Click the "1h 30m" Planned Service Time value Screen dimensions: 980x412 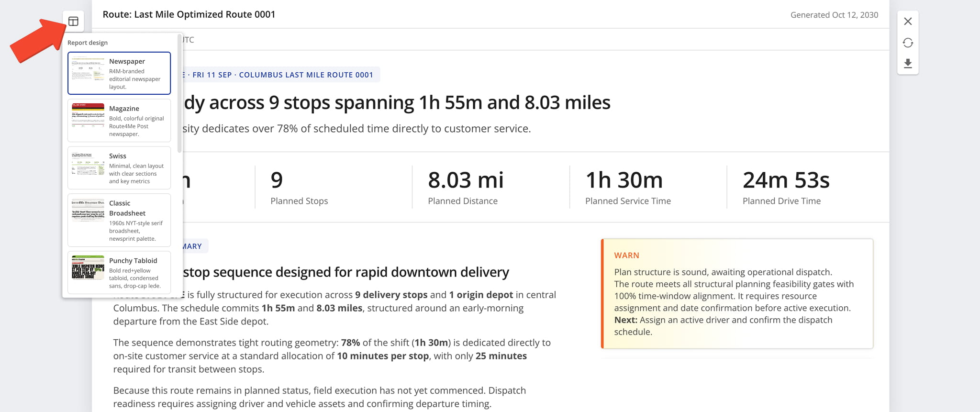(624, 180)
